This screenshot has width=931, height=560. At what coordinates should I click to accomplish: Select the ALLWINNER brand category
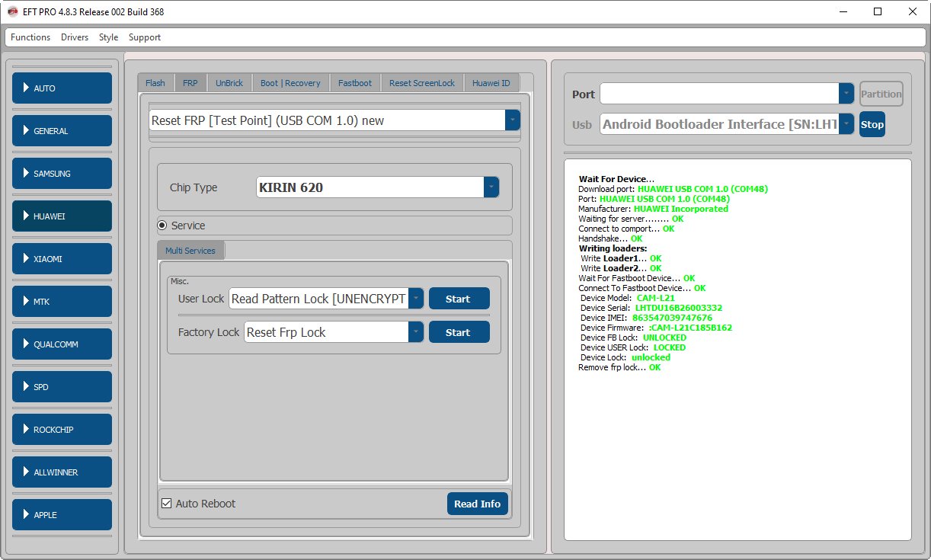point(62,472)
